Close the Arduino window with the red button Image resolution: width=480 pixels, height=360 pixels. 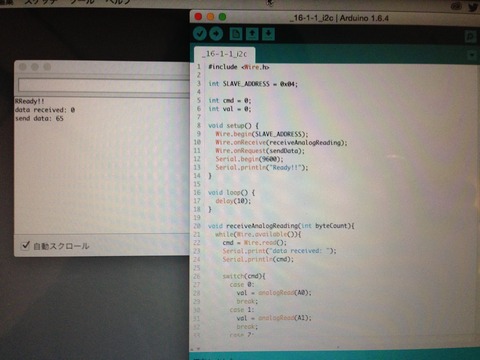tap(198, 16)
